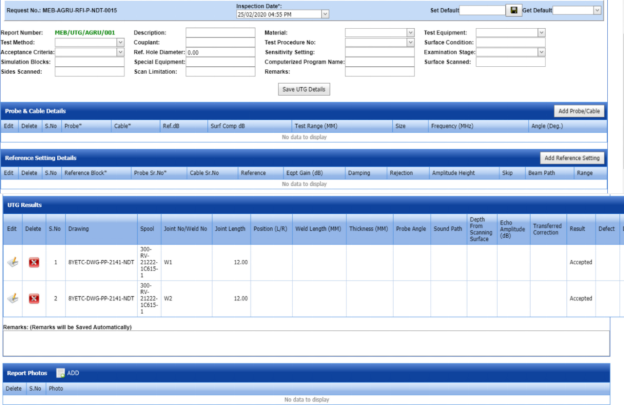
Task: Open the Acceptance Criteria dropdown
Action: [120, 52]
